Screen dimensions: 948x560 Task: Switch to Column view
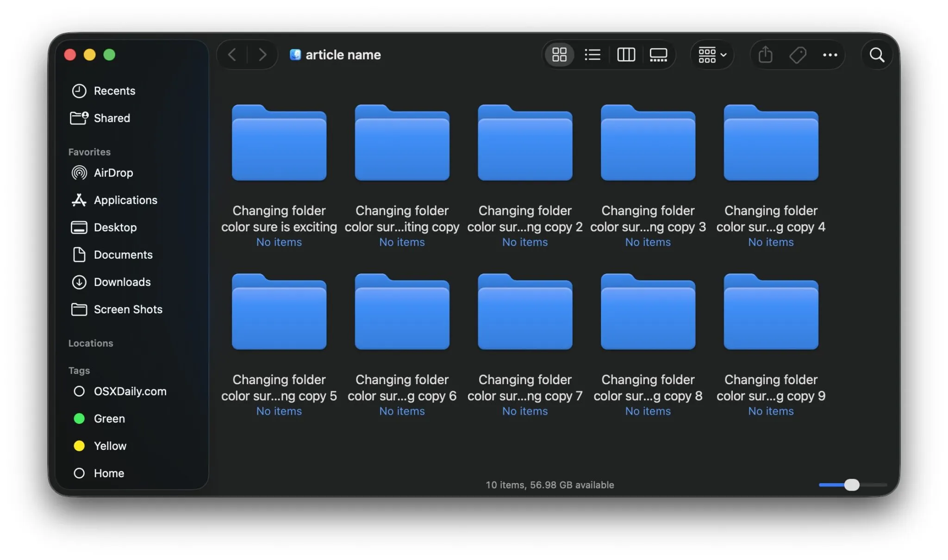[x=626, y=55]
